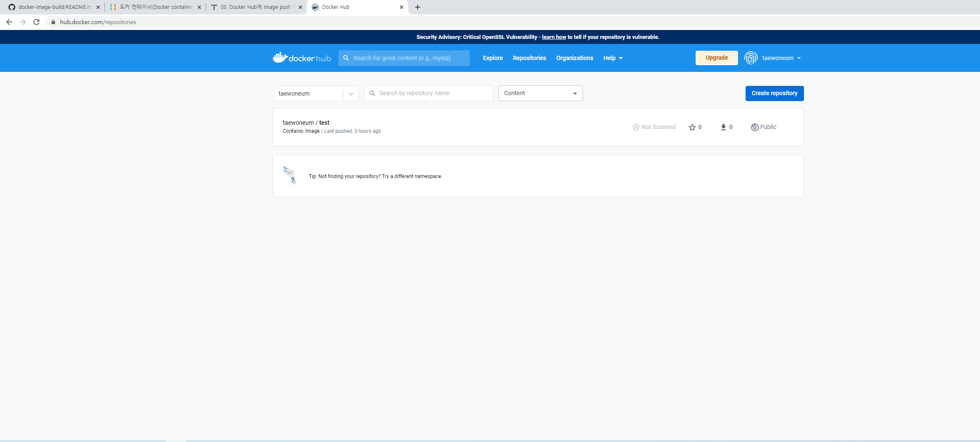Viewport: 980px width, 442px height.
Task: Select the Organizations menu item
Action: (x=574, y=58)
